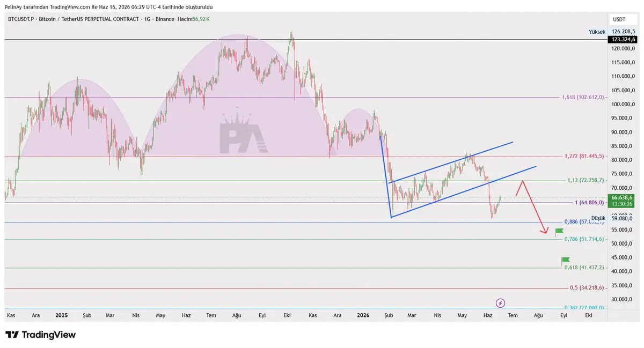Click 100.000,0 on the price axis

[624, 104]
